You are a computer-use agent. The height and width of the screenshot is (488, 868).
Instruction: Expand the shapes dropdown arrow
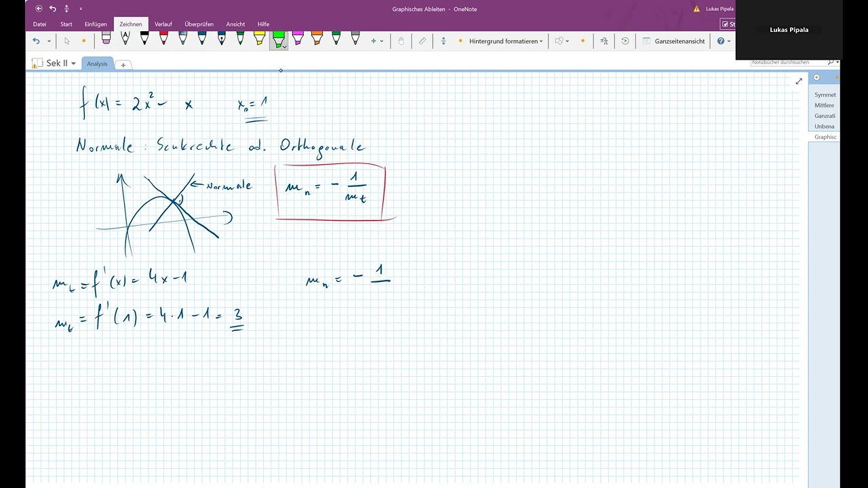[x=567, y=41]
